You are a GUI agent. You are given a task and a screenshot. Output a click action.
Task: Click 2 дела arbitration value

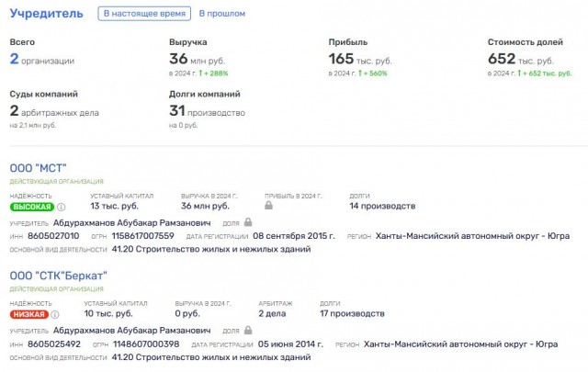(272, 313)
